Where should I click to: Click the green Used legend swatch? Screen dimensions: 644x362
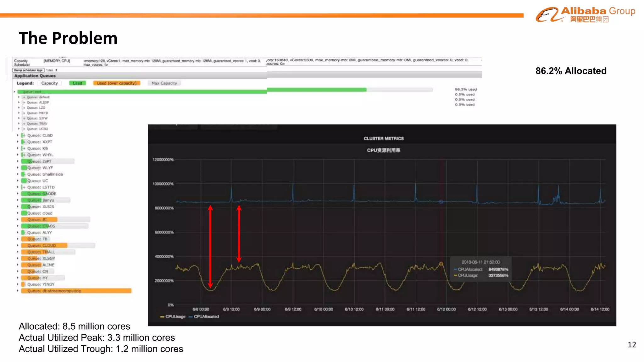tap(77, 83)
